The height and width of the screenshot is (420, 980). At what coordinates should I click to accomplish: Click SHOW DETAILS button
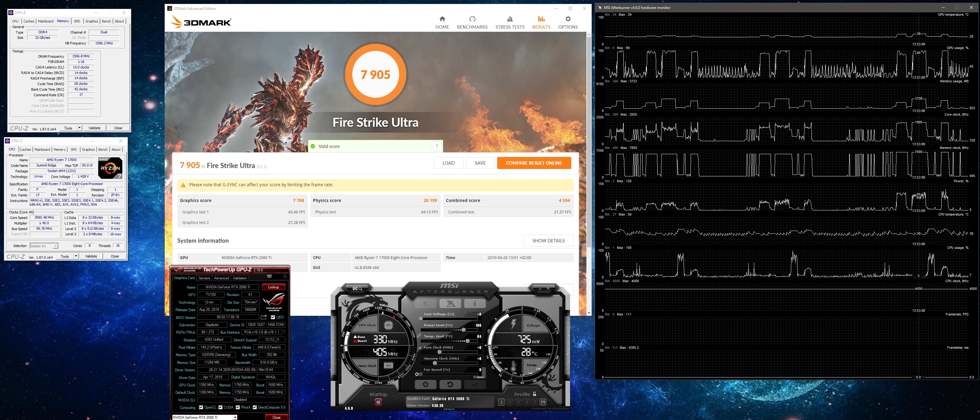(548, 241)
